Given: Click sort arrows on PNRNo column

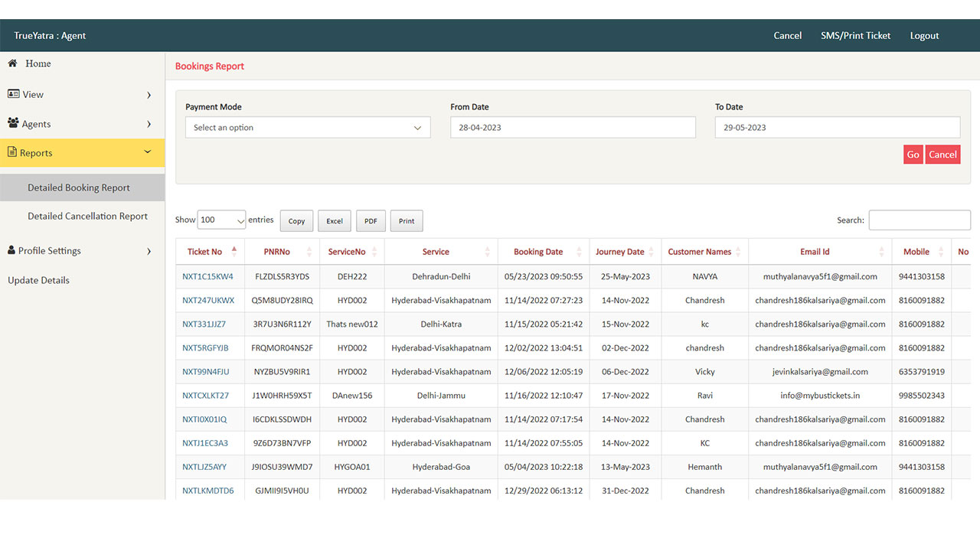Looking at the screenshot, I should 309,252.
